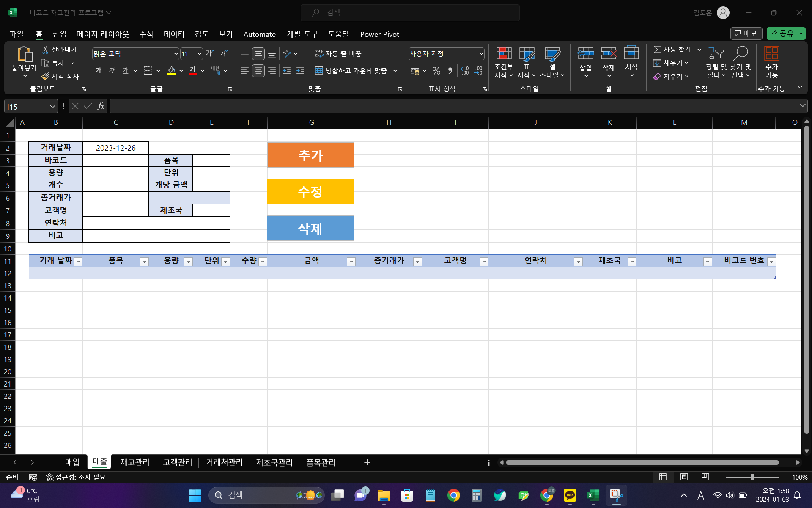Click the insert function fx icon
The width and height of the screenshot is (812, 508).
pos(101,106)
